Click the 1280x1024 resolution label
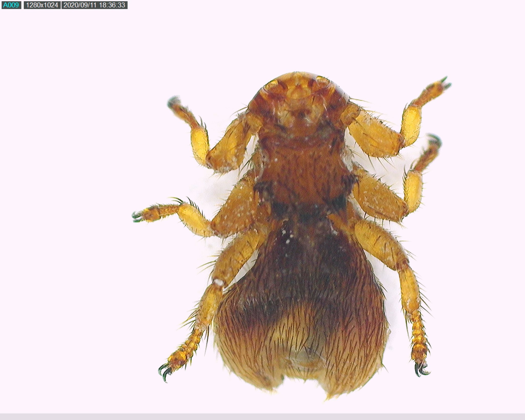The height and width of the screenshot is (420, 525). pyautogui.click(x=42, y=5)
